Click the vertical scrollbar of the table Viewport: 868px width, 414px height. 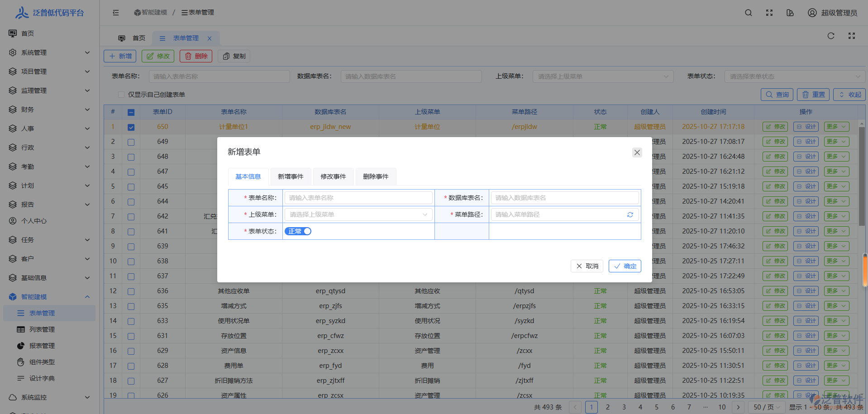[x=861, y=176]
